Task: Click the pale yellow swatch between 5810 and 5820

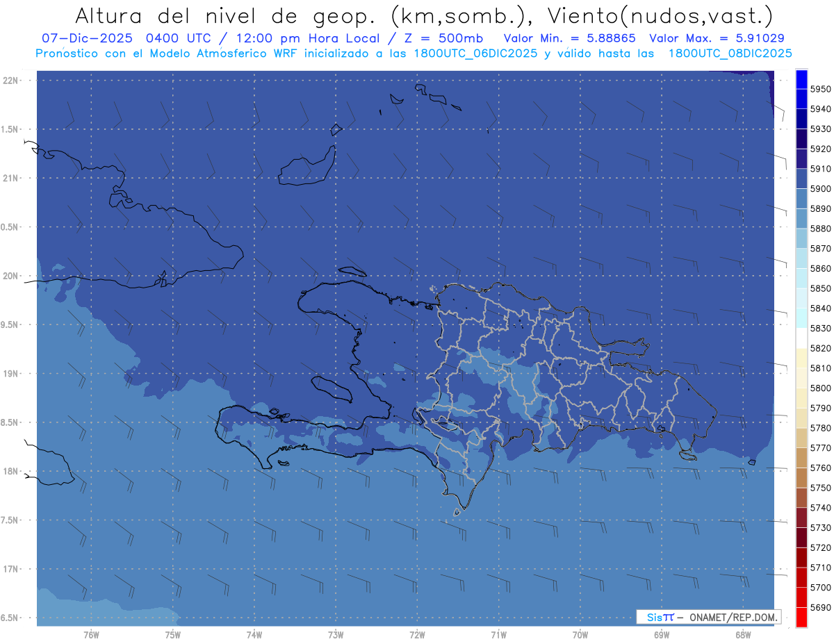Action: 801,358
